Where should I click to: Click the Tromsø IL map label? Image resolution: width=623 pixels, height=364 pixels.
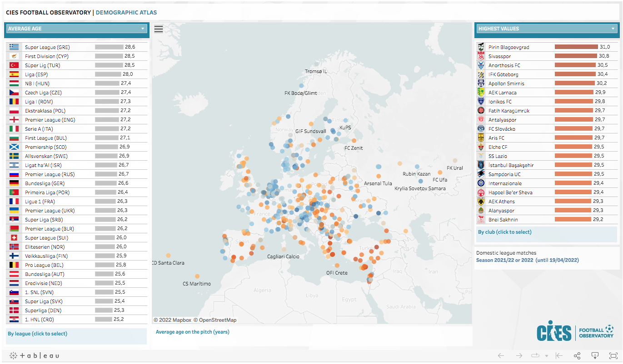(316, 72)
